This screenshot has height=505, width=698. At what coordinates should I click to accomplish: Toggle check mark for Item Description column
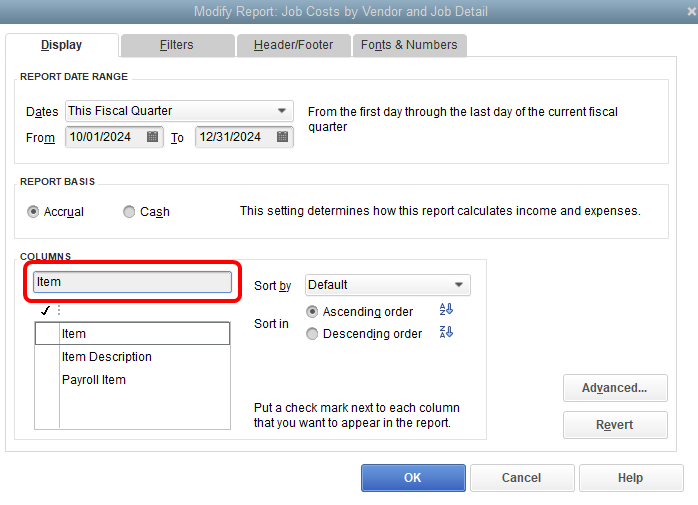click(47, 357)
